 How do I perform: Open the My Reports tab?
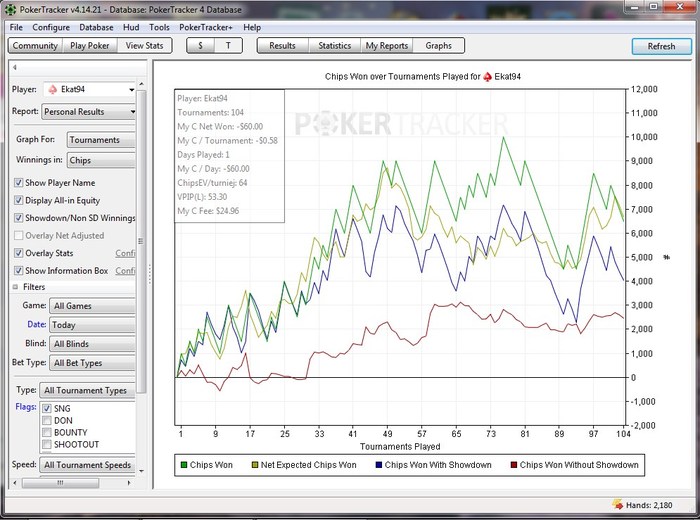click(387, 46)
